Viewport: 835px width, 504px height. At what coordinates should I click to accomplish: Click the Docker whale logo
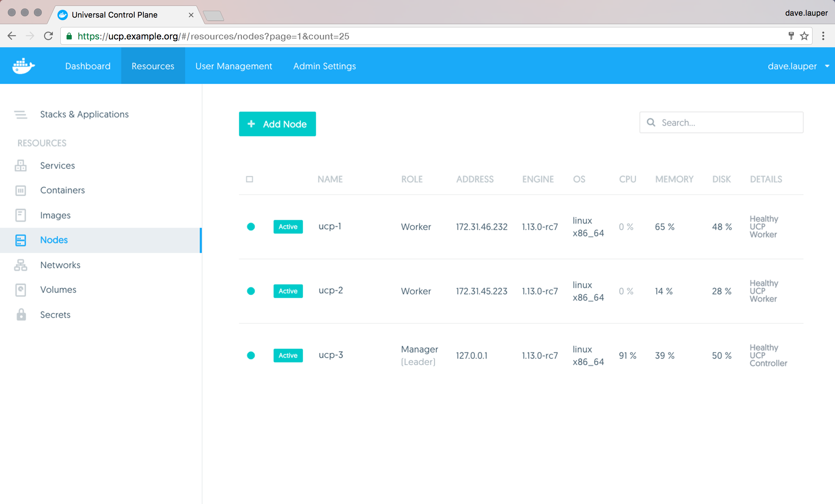[23, 66]
